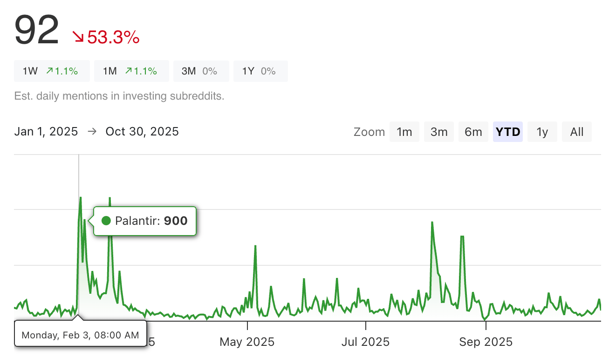Image resolution: width=616 pixels, height=364 pixels.
Task: Click the 1W change badge
Action: (52, 71)
